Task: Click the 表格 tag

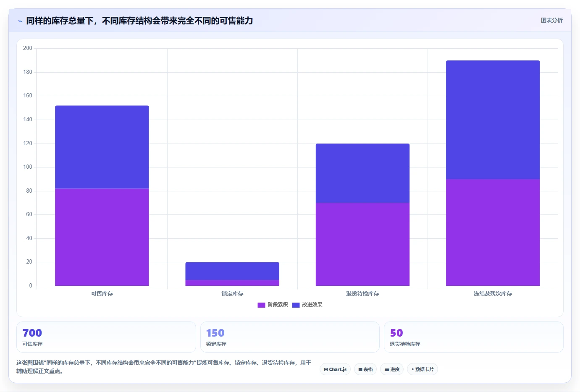Action: pos(365,369)
